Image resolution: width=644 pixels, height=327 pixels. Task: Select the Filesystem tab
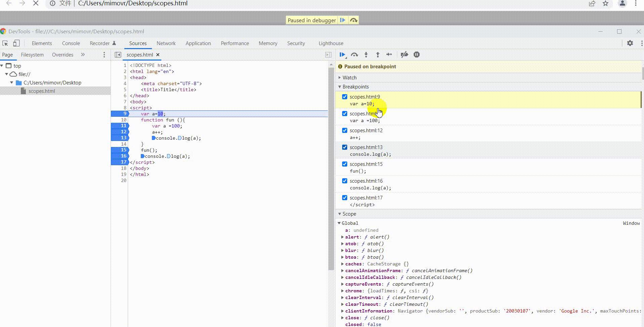32,54
